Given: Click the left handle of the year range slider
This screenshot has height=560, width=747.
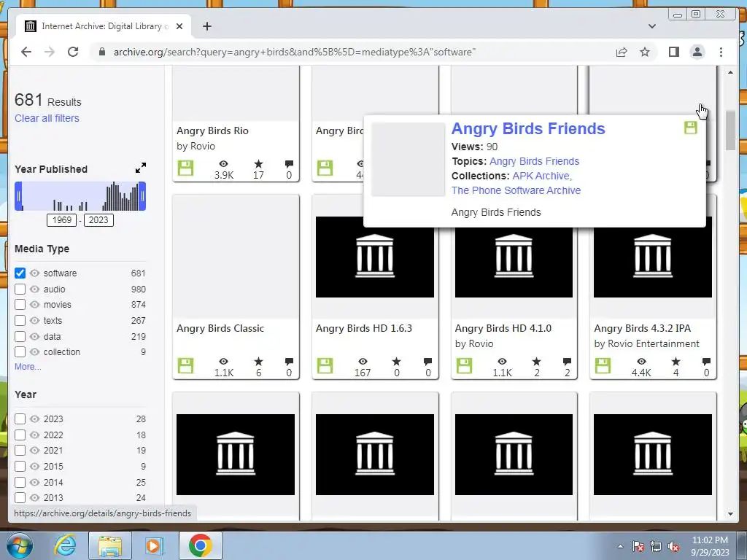Looking at the screenshot, I should pos(18,196).
